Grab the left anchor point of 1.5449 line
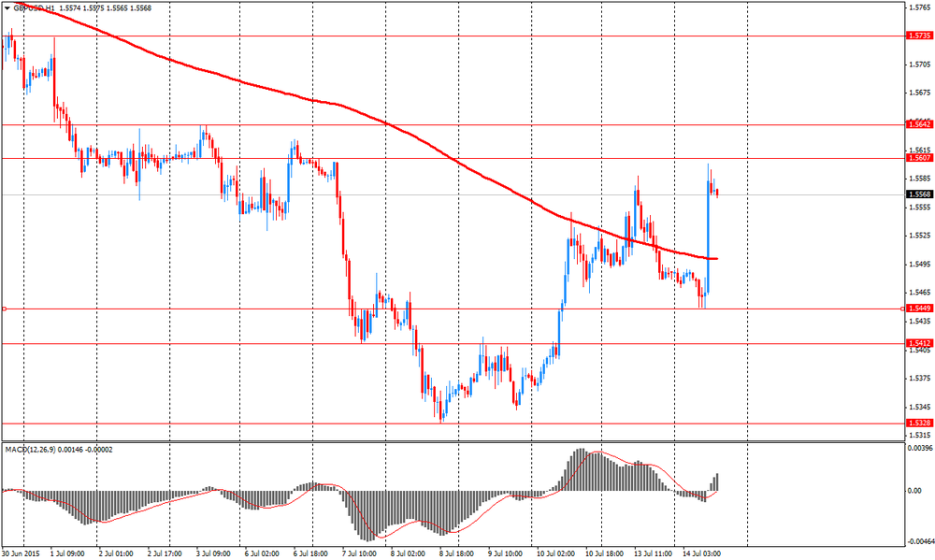The image size is (935, 560). 4,309
